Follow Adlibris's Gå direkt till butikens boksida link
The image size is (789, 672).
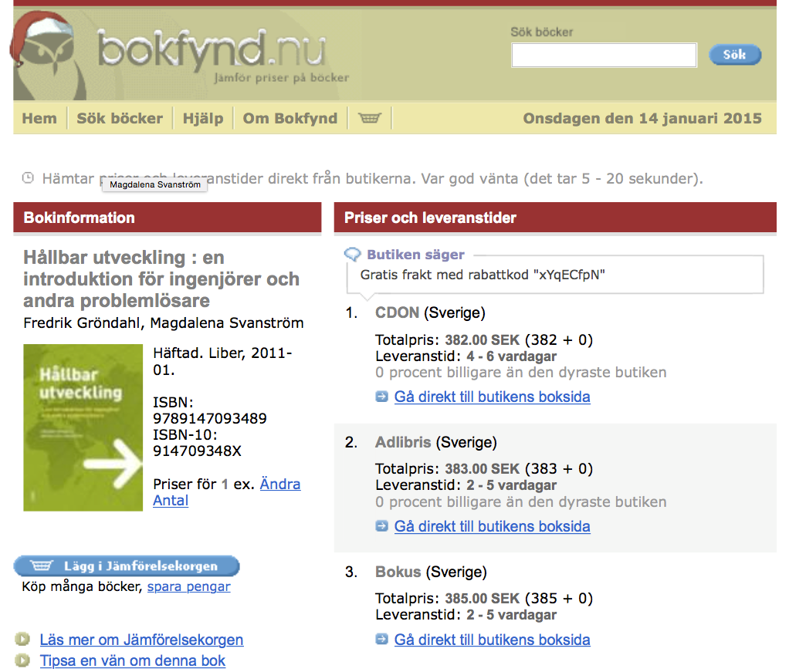click(x=492, y=526)
